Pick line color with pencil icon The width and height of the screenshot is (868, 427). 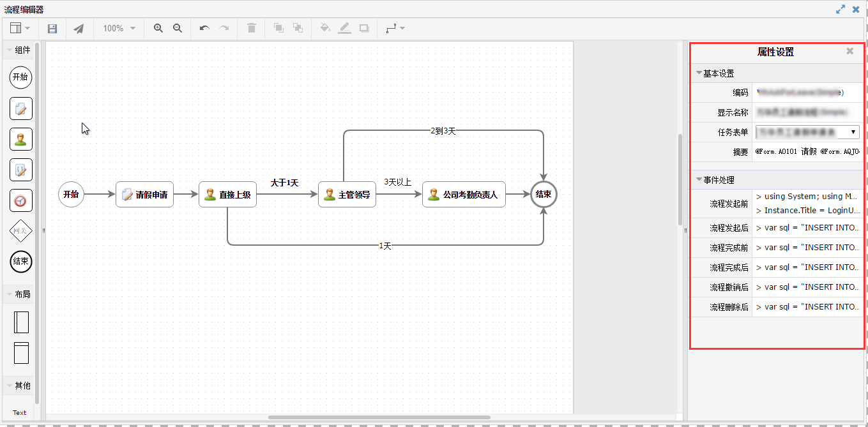pos(344,28)
